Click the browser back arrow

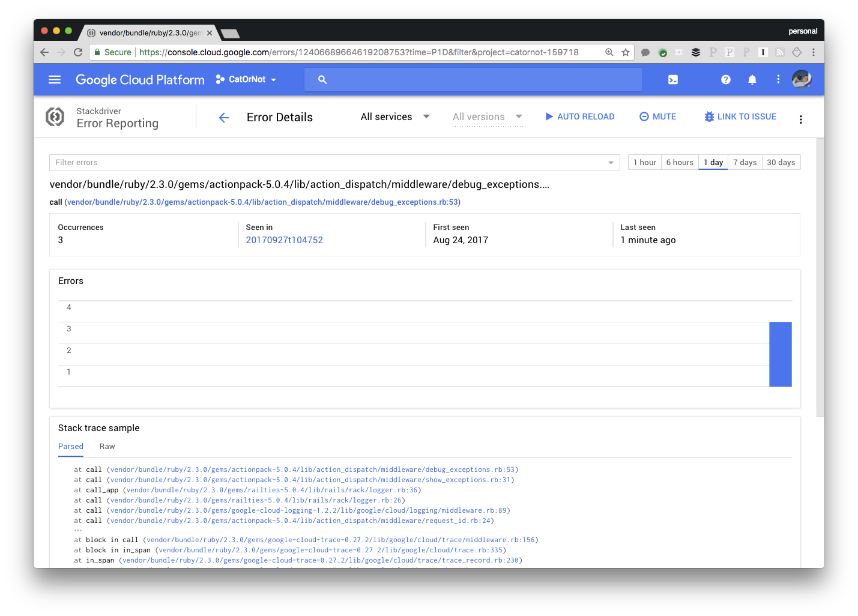pyautogui.click(x=44, y=52)
